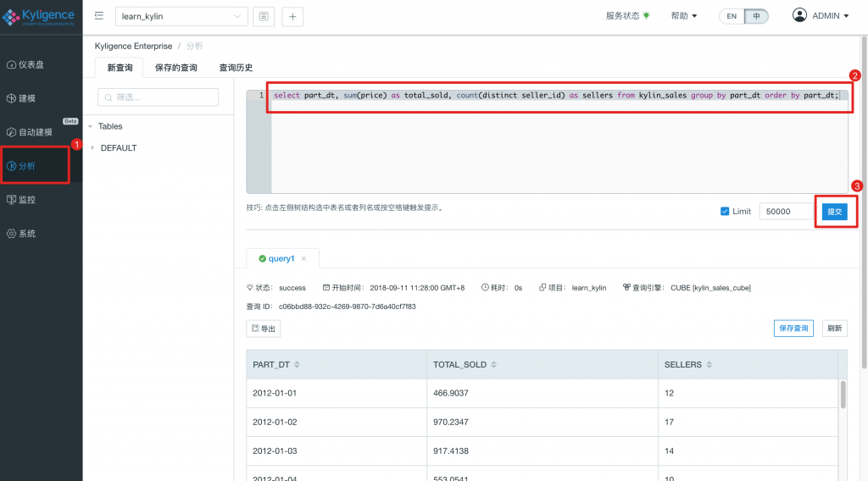This screenshot has width=868, height=481.
Task: Select the 新查询 new query tab
Action: (120, 68)
